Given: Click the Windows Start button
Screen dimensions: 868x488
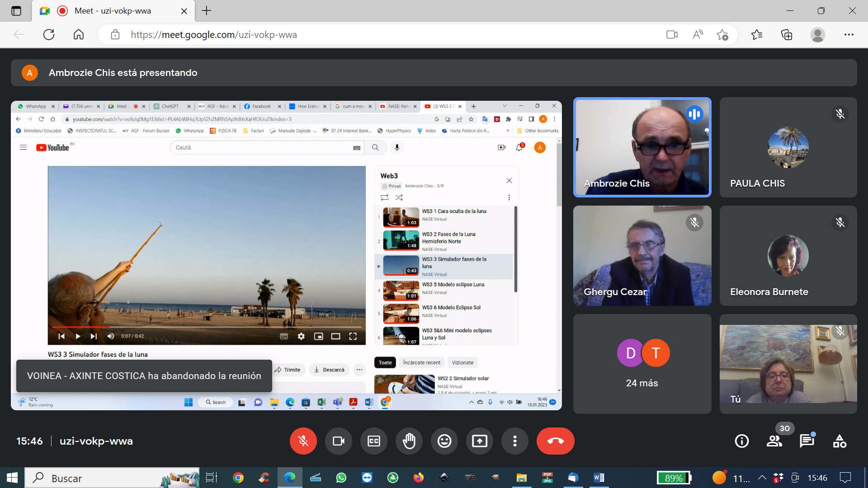Looking at the screenshot, I should point(12,478).
